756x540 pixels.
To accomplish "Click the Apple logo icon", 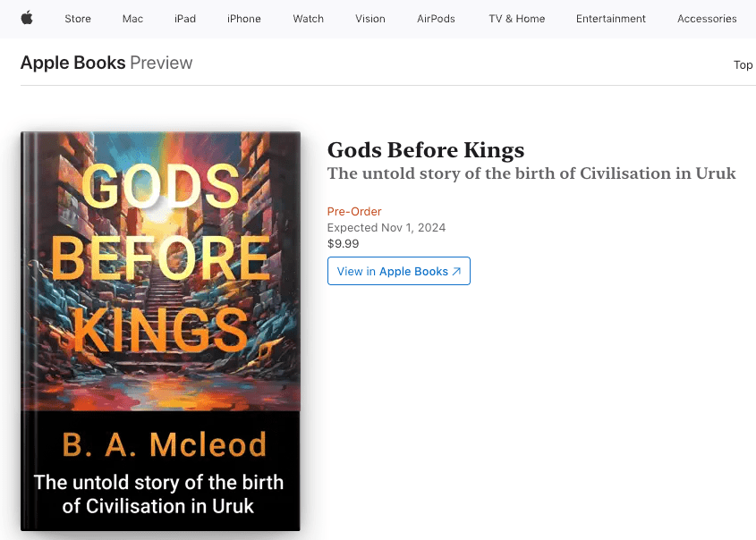I will click(27, 18).
